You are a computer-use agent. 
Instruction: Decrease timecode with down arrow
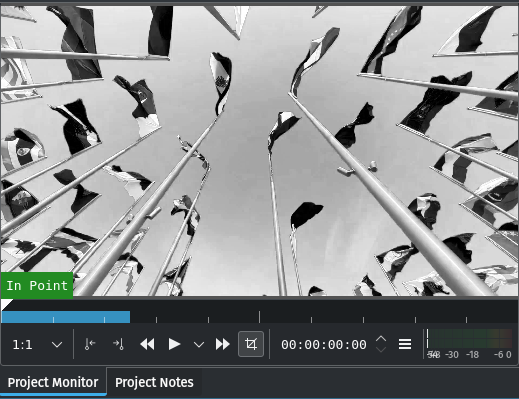(381, 349)
